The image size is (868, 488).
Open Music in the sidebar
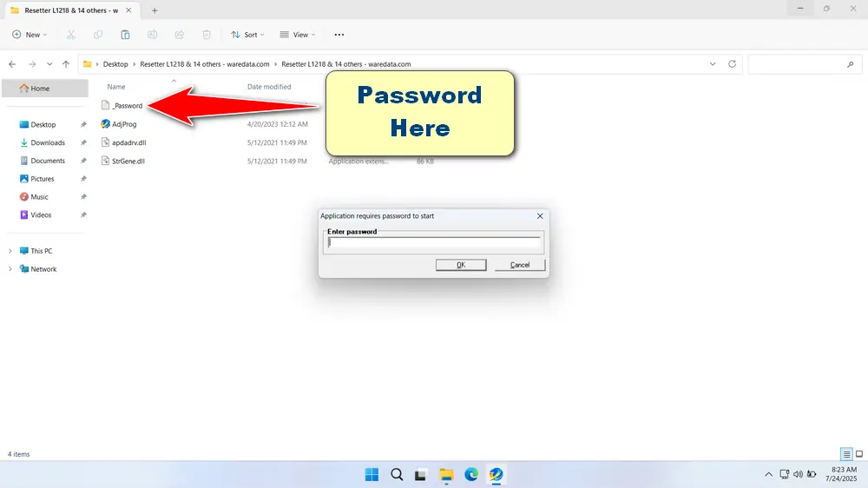coord(39,196)
